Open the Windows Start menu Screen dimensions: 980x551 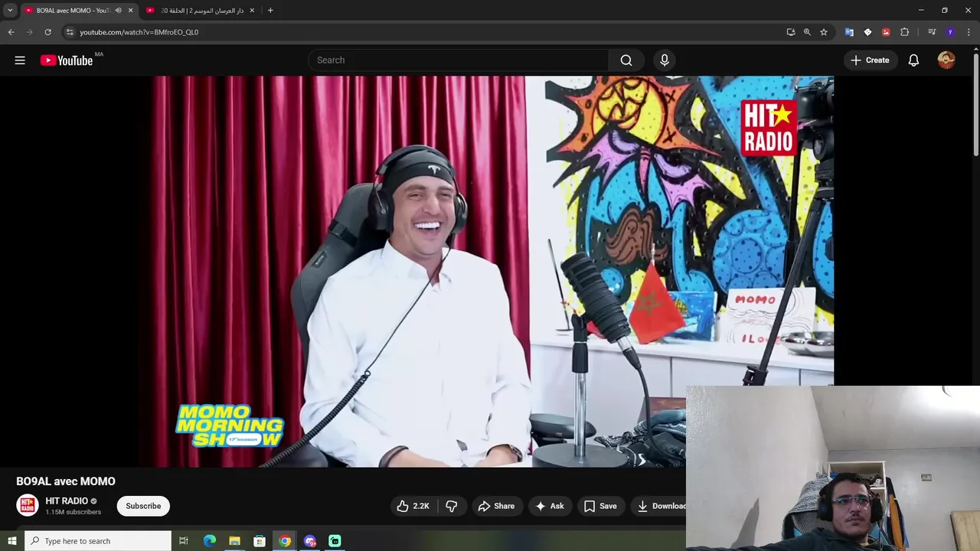(12, 541)
